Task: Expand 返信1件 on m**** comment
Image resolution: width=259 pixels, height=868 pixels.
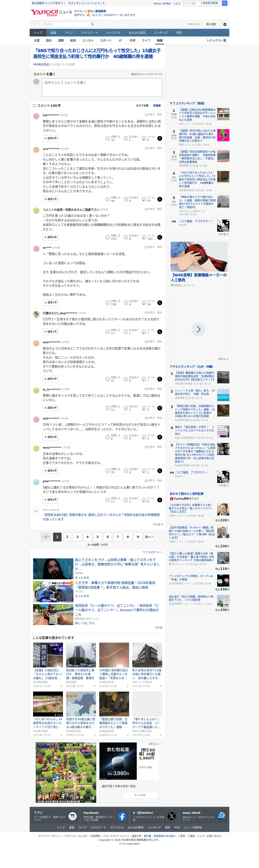Action: 51,303
